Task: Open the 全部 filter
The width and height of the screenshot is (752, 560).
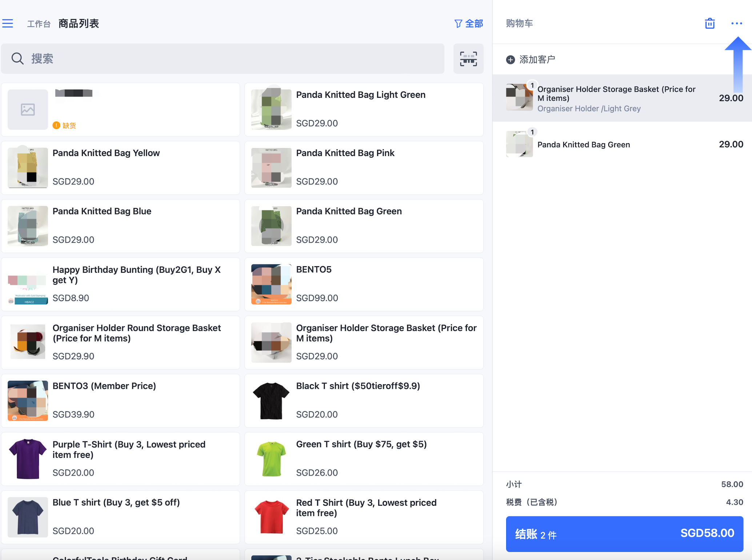Action: coord(469,24)
